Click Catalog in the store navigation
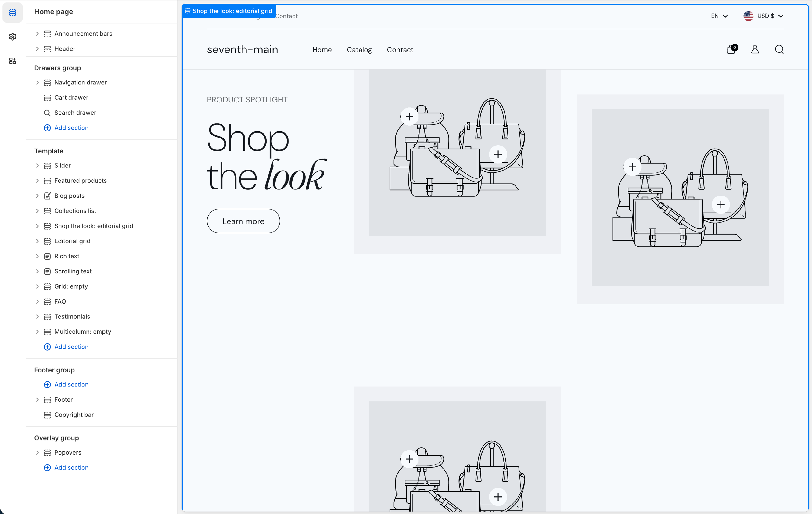The width and height of the screenshot is (812, 514). 359,50
